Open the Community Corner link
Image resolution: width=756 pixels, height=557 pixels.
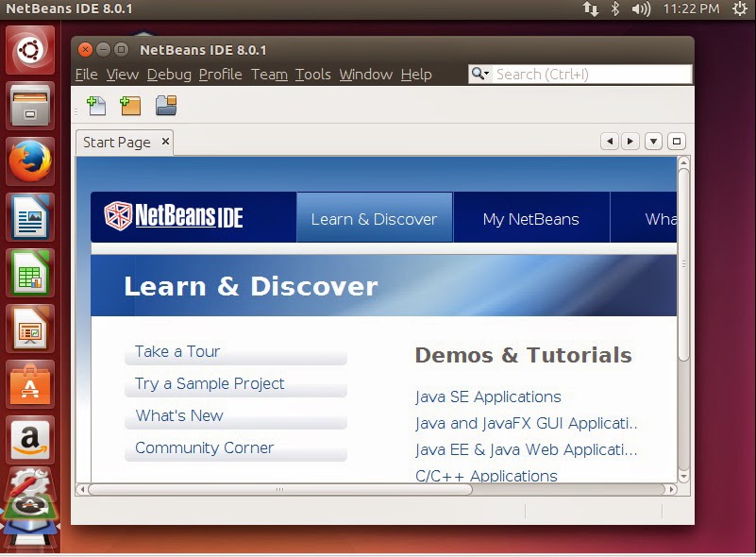coord(205,447)
